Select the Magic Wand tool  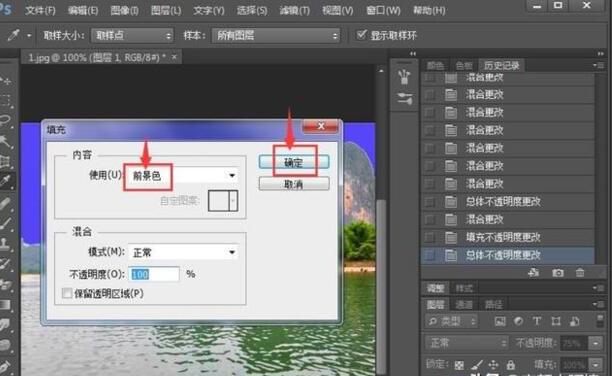point(5,141)
